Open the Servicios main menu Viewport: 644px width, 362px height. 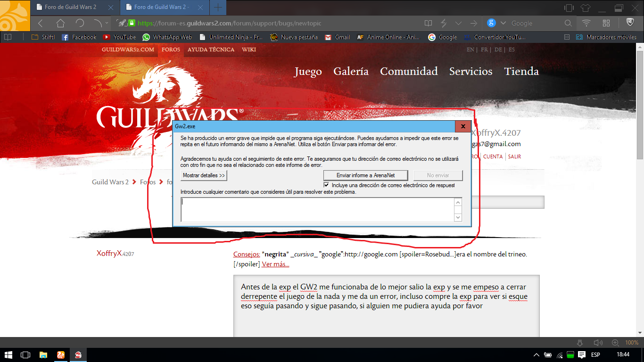[x=471, y=72]
